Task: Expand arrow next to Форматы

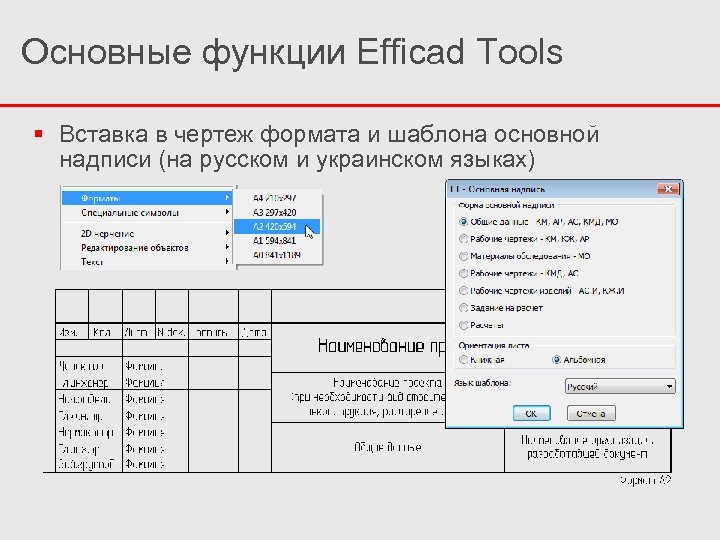Action: [x=227, y=197]
